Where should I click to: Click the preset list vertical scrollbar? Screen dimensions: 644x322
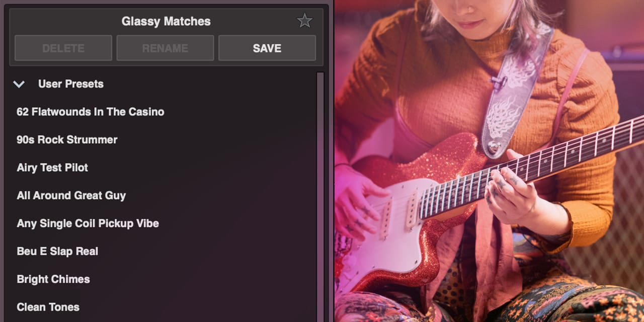pyautogui.click(x=320, y=197)
